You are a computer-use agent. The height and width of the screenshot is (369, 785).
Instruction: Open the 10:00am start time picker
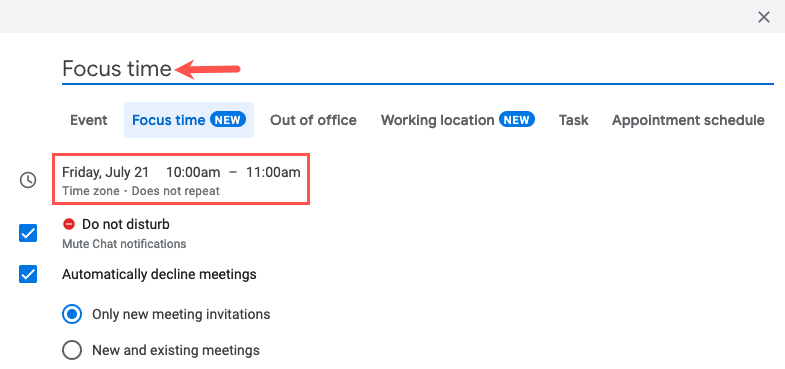[193, 172]
